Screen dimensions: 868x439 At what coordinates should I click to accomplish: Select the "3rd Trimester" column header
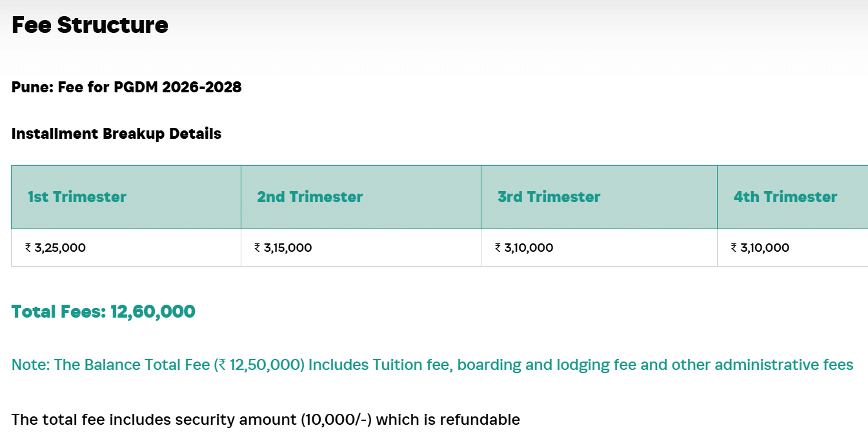pos(549,197)
